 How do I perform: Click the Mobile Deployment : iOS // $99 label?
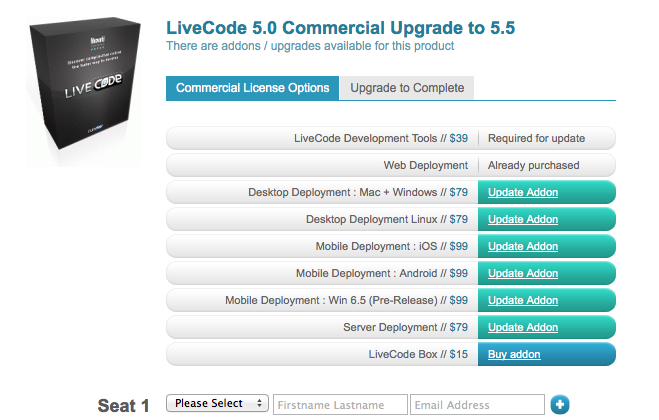tap(392, 246)
